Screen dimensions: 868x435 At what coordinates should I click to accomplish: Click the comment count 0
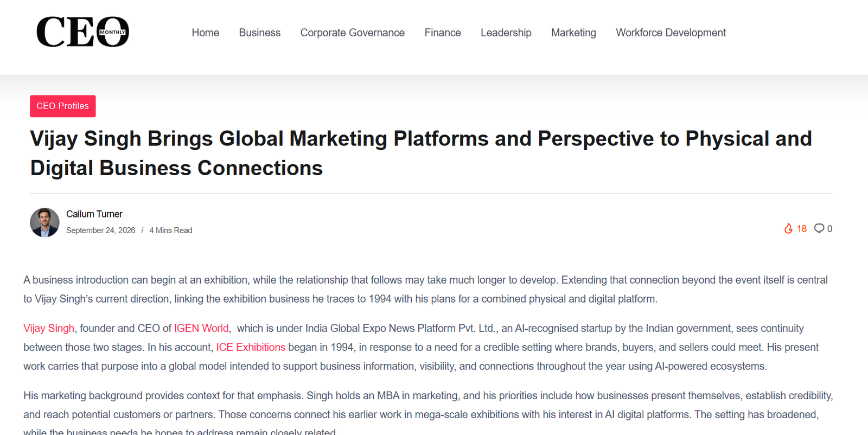click(829, 229)
